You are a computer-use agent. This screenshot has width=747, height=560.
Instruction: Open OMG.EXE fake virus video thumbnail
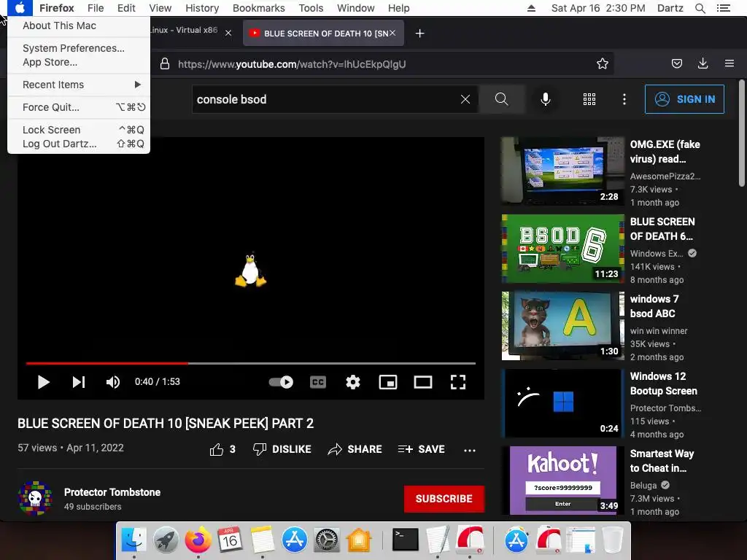(562, 171)
